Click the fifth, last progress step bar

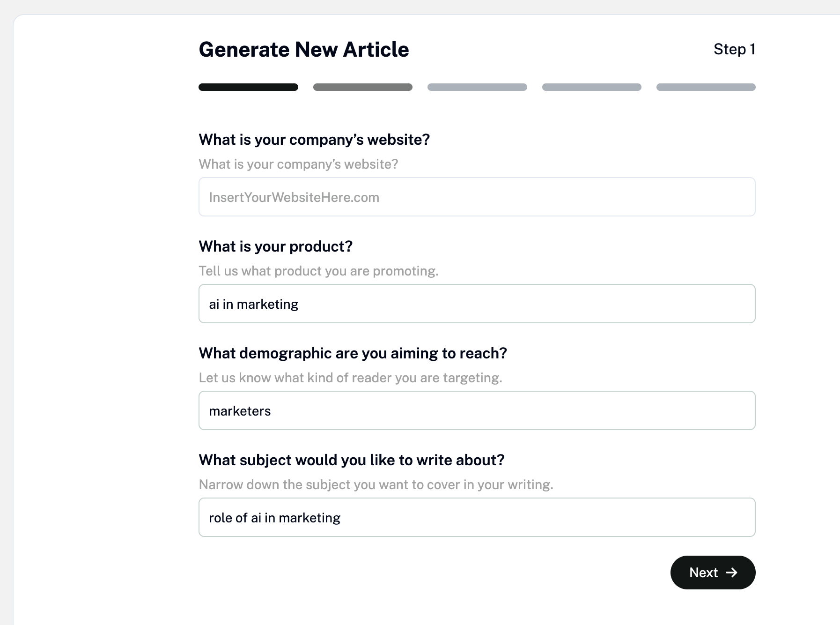[706, 87]
